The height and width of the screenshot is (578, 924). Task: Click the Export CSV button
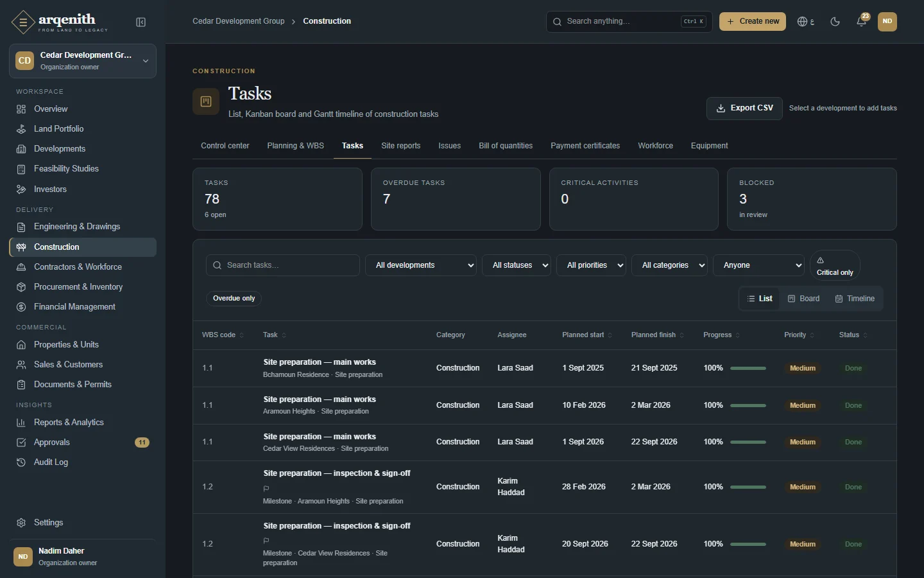point(745,108)
